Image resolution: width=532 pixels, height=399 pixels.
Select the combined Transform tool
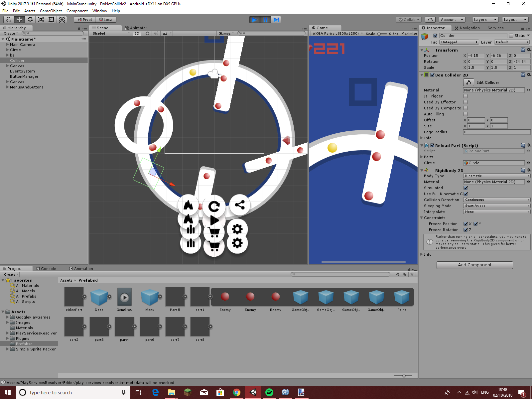[62, 20]
